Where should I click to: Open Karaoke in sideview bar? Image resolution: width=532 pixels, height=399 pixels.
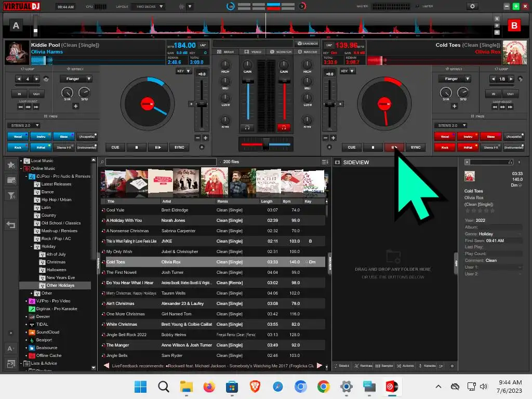tap(428, 366)
